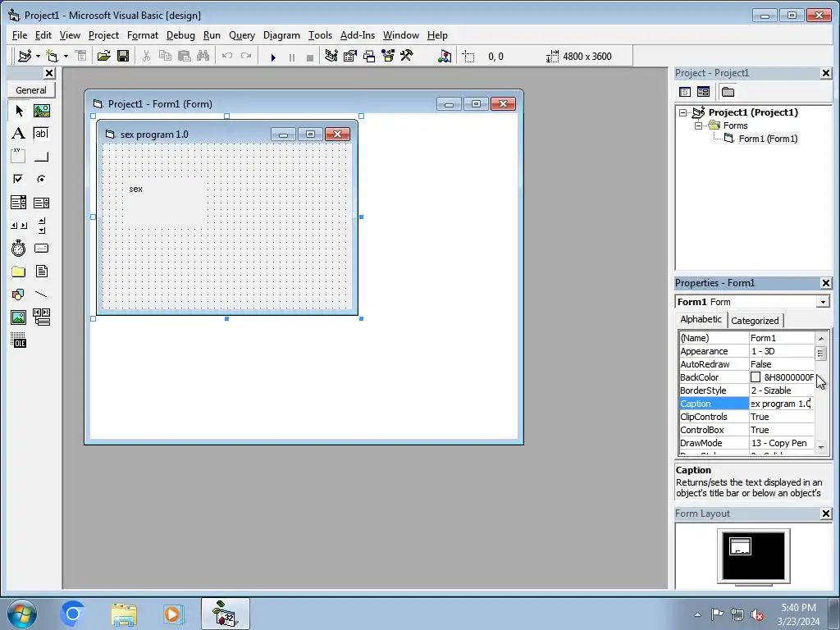The width and height of the screenshot is (840, 630).
Task: Click the Find binoculars icon
Action: [x=203, y=57]
